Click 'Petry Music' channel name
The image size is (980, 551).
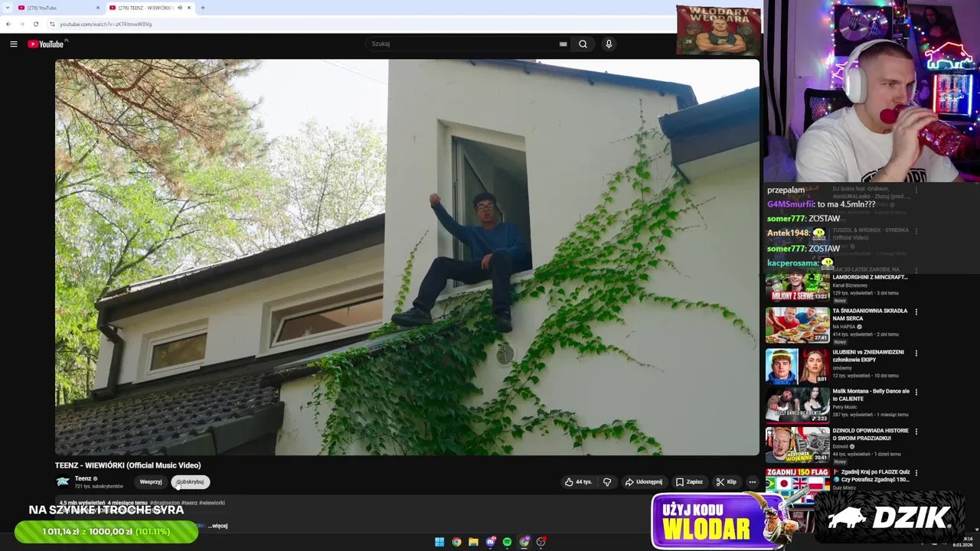845,407
